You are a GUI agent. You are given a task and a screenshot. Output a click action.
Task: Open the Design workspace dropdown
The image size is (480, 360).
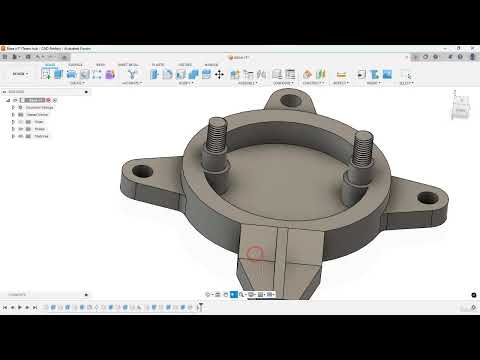pos(20,74)
